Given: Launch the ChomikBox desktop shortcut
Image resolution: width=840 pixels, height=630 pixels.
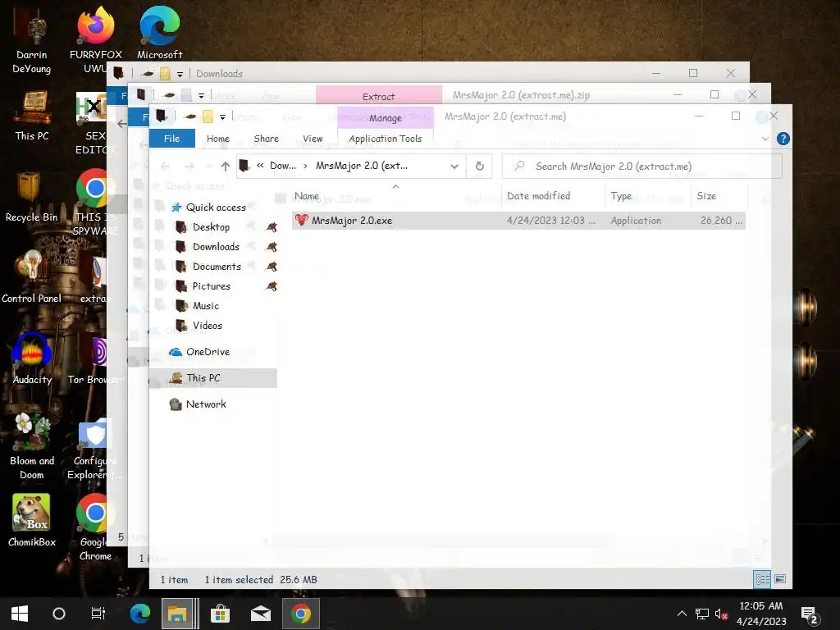Looking at the screenshot, I should point(32,521).
